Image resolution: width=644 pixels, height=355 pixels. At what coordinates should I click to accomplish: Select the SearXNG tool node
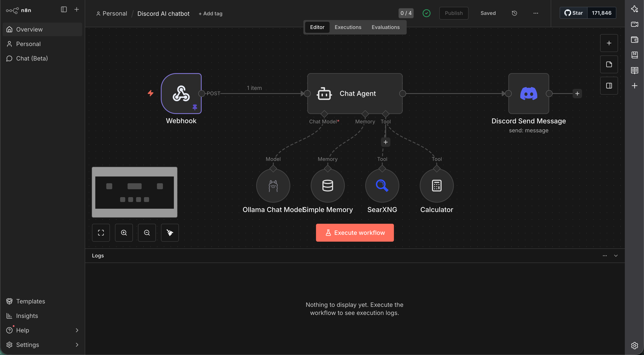(382, 186)
